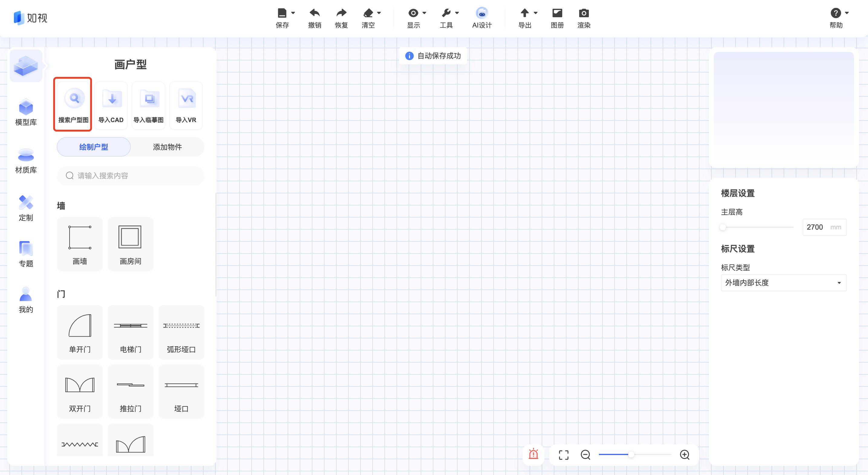
Task: Click the 显示 eye icon
Action: coord(413,13)
